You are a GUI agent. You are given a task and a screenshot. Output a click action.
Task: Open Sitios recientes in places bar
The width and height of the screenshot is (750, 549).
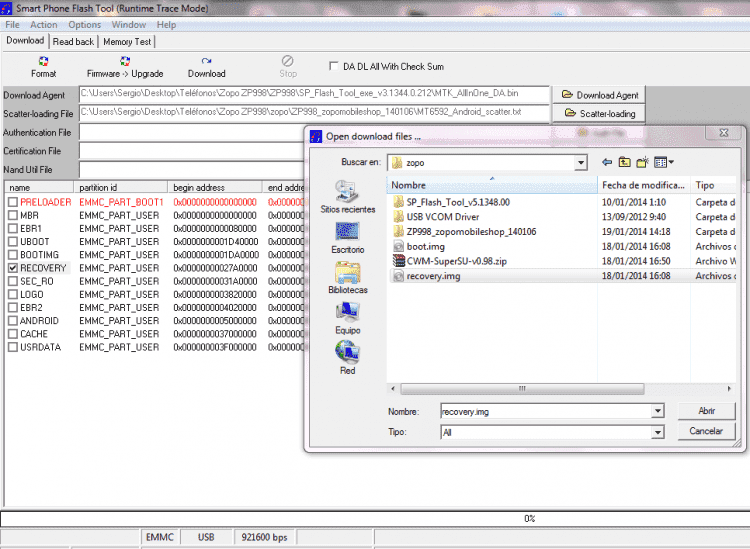pyautogui.click(x=347, y=197)
